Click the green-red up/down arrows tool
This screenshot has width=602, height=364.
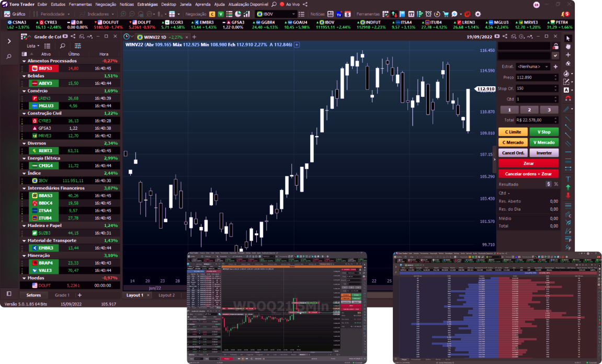pyautogui.click(x=394, y=14)
